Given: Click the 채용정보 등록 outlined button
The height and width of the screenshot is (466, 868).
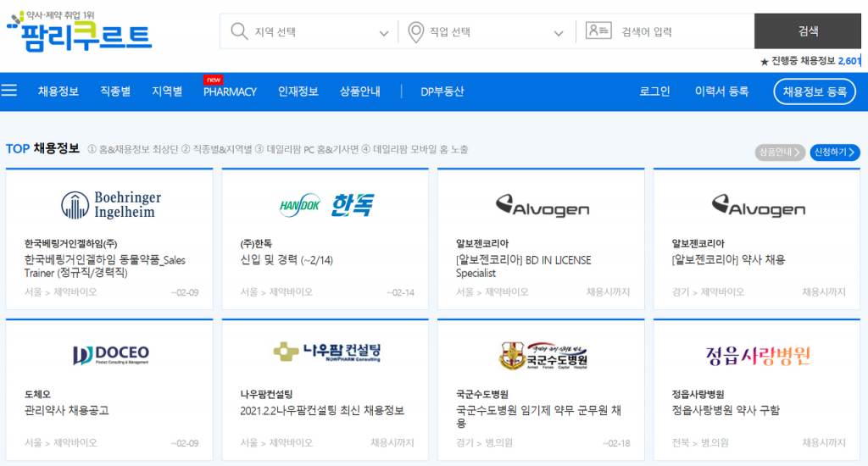Looking at the screenshot, I should [815, 92].
